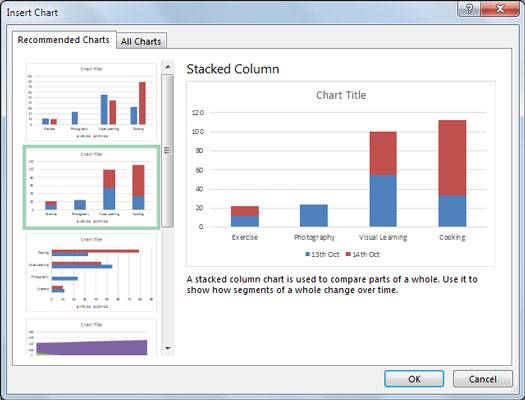Click the scroll up arrow in chart list
This screenshot has width=525, height=400.
[x=168, y=67]
